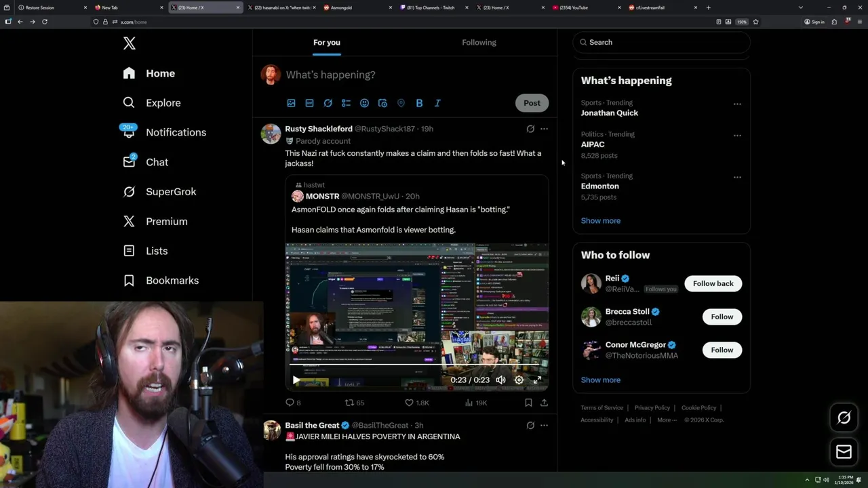Open Jonathan Quick trending topic

(x=610, y=113)
